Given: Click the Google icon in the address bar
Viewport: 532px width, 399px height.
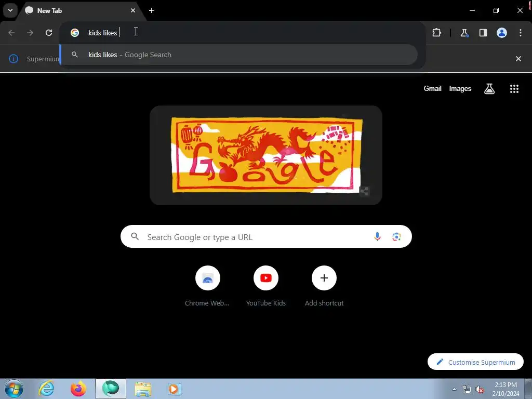Looking at the screenshot, I should [75, 33].
